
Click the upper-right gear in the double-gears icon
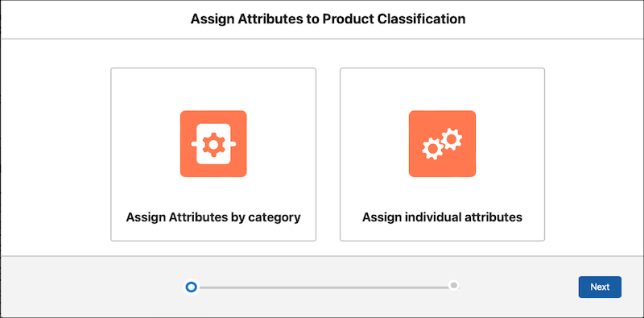click(x=452, y=138)
